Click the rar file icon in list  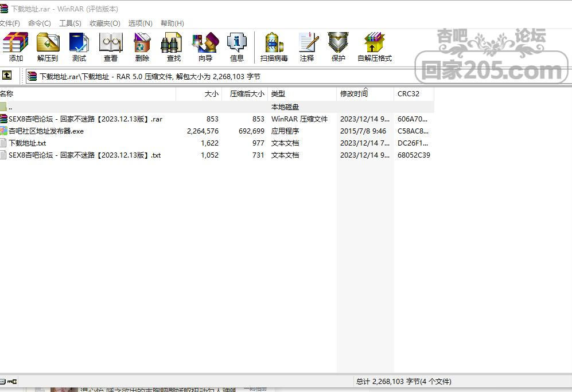3,119
